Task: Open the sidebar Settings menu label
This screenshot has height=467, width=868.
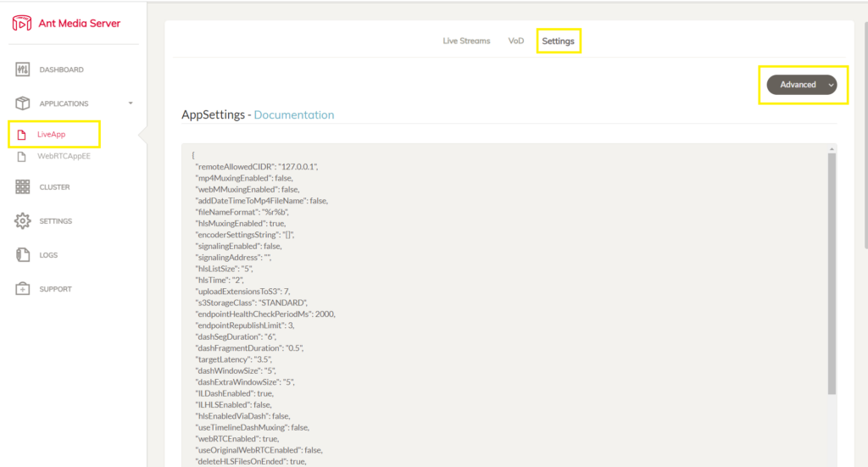Action: tap(55, 220)
